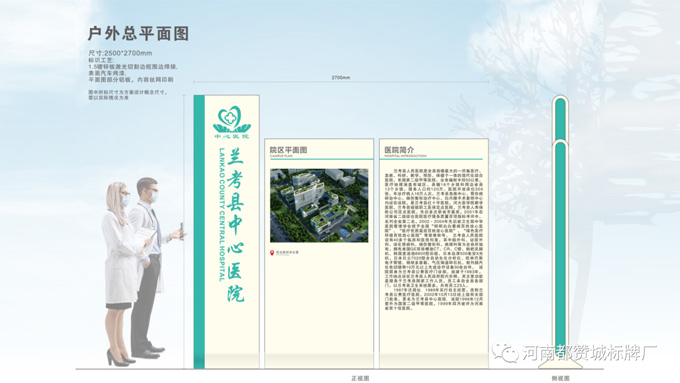The image size is (680, 383).
Task: Click the vertical text 兰考县中心医院
Action: click(x=236, y=225)
